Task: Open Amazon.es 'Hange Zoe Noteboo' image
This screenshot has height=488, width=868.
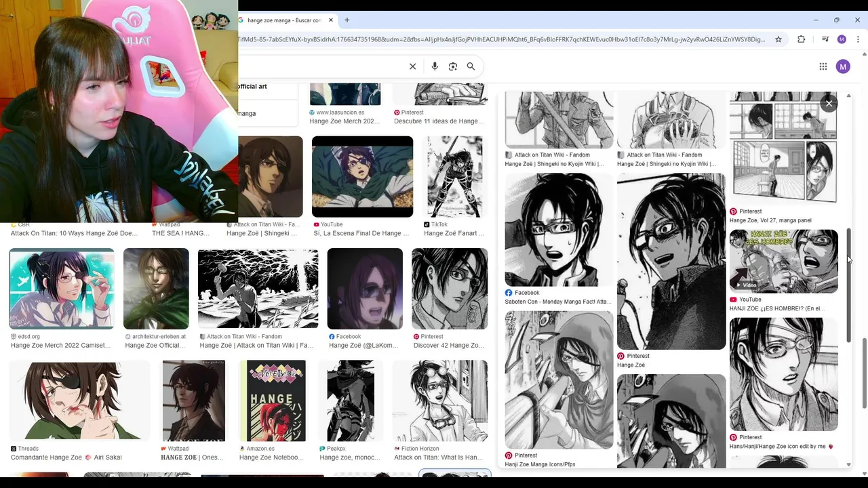Action: pyautogui.click(x=273, y=401)
